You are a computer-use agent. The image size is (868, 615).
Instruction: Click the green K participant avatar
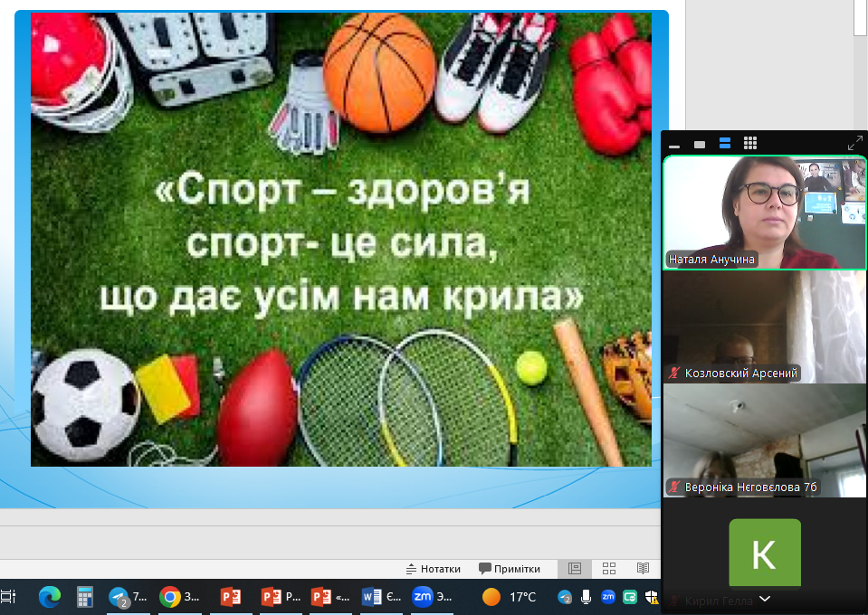click(x=765, y=552)
